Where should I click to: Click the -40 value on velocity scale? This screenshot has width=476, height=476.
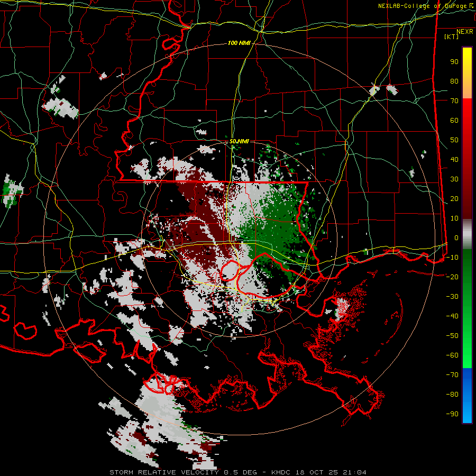[452, 316]
